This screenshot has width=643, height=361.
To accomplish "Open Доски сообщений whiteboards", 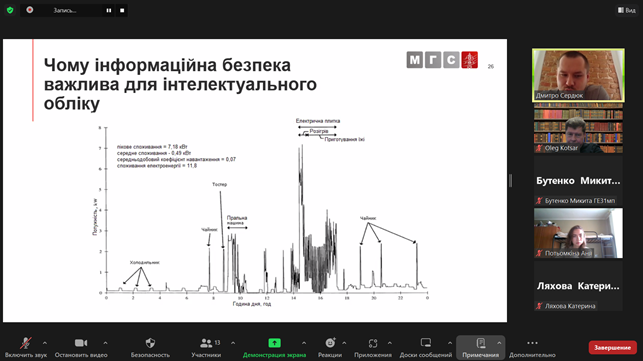I will coord(426,347).
